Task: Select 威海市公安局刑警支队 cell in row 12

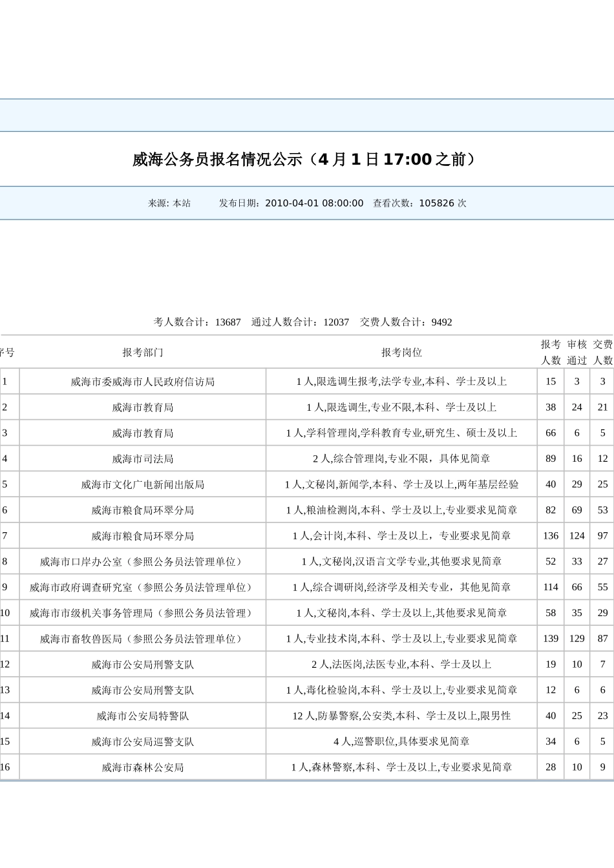Action: (143, 665)
